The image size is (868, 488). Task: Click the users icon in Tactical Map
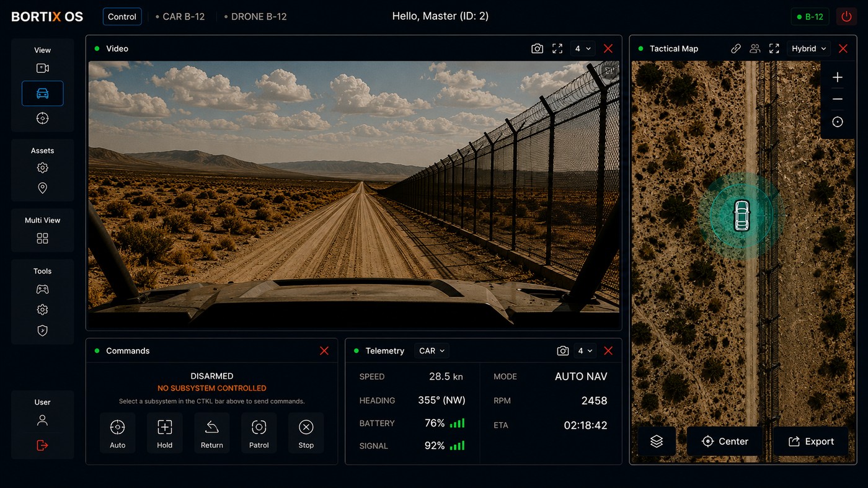point(755,48)
